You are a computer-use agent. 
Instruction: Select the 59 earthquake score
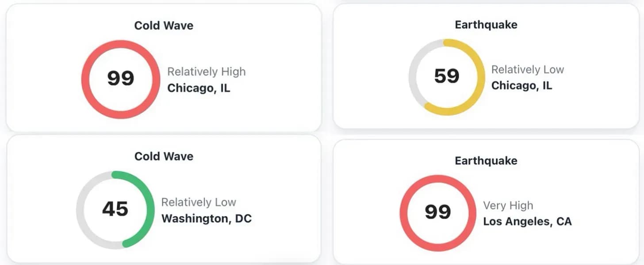point(447,76)
